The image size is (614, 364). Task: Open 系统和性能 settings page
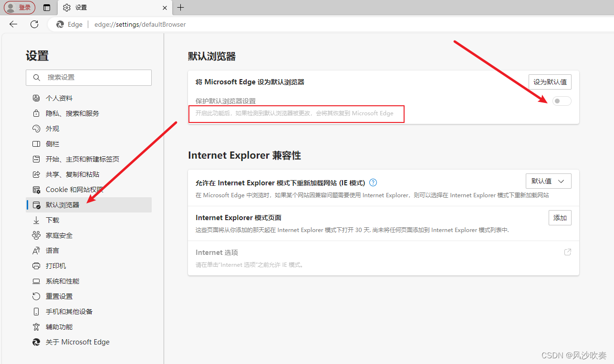pyautogui.click(x=89, y=281)
